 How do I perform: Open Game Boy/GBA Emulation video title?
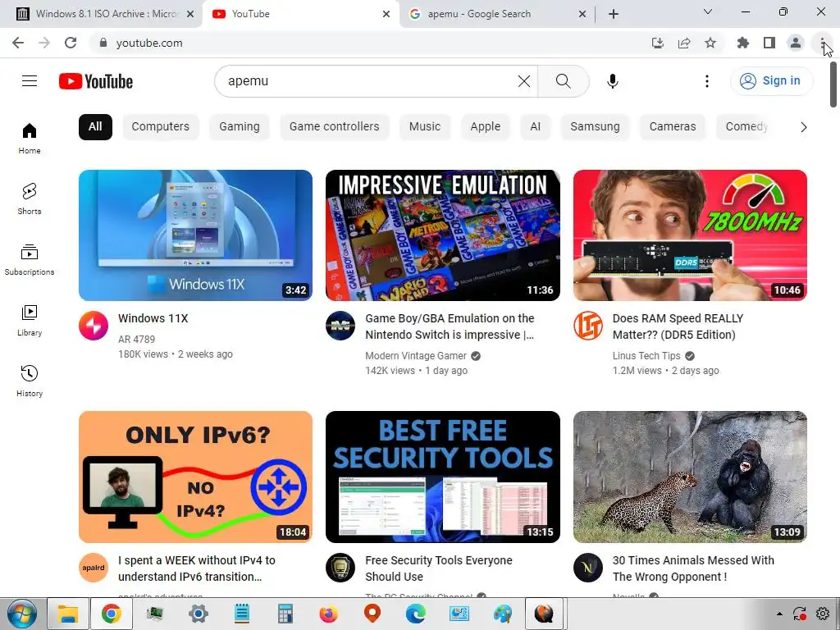pyautogui.click(x=450, y=326)
